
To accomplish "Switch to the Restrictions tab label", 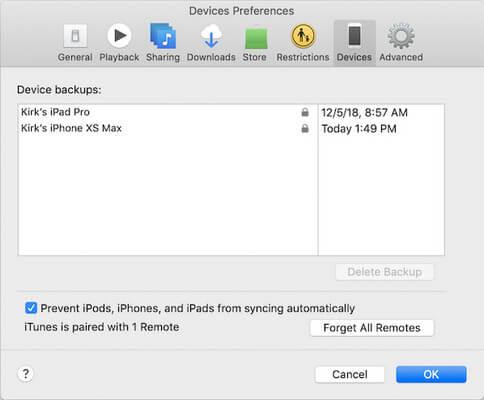I will 303,57.
